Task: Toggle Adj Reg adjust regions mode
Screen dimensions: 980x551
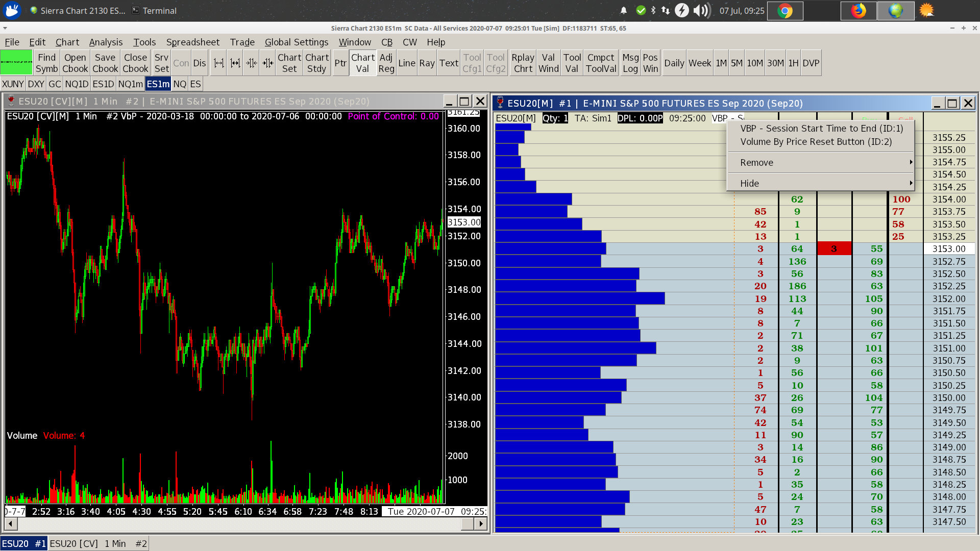Action: [x=386, y=63]
